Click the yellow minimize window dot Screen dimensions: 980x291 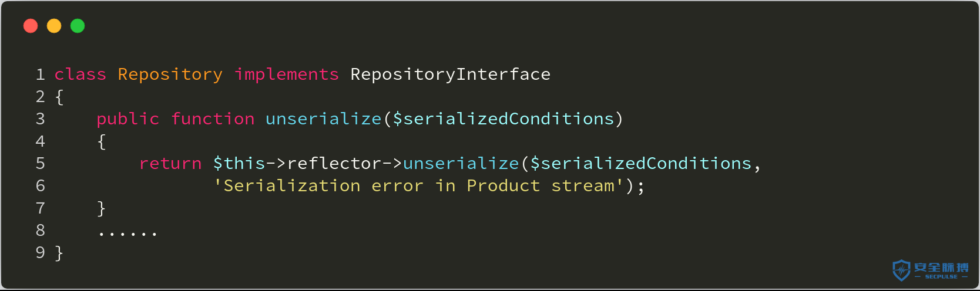[x=54, y=26]
